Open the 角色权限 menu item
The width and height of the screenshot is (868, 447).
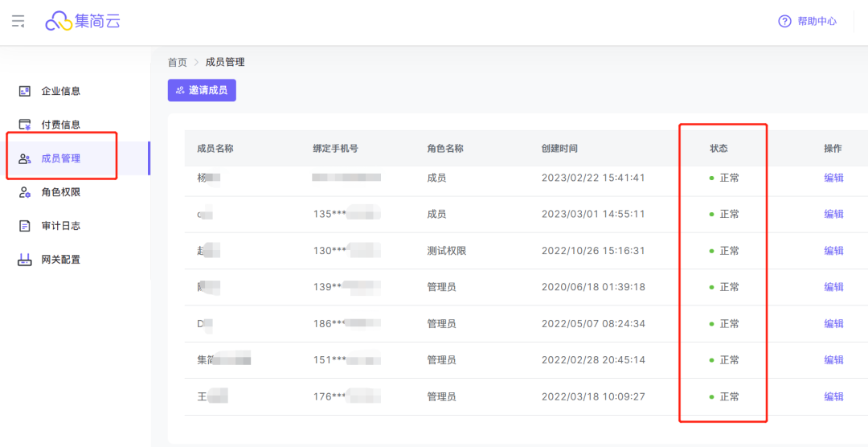(61, 193)
